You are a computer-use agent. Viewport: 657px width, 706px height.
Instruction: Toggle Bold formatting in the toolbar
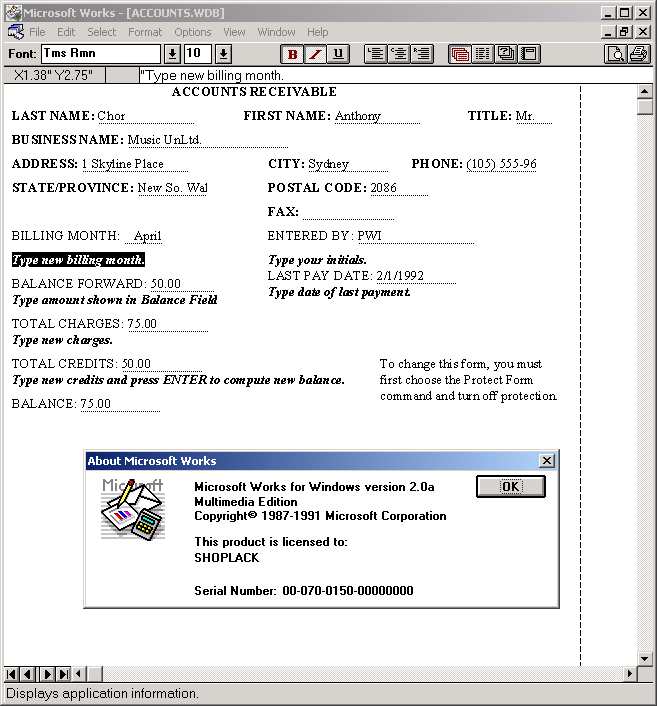292,54
